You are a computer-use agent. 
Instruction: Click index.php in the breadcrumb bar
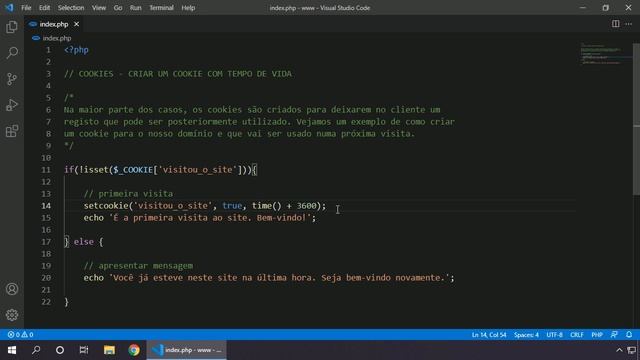tap(57, 38)
